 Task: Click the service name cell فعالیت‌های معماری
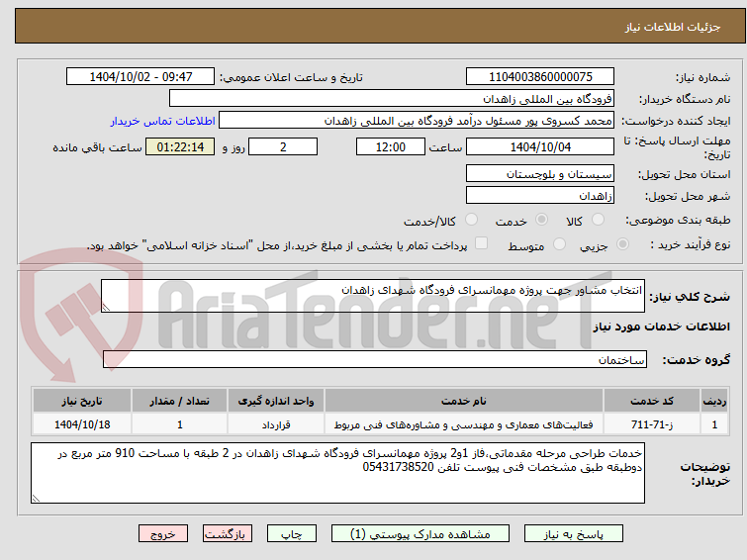tap(464, 424)
